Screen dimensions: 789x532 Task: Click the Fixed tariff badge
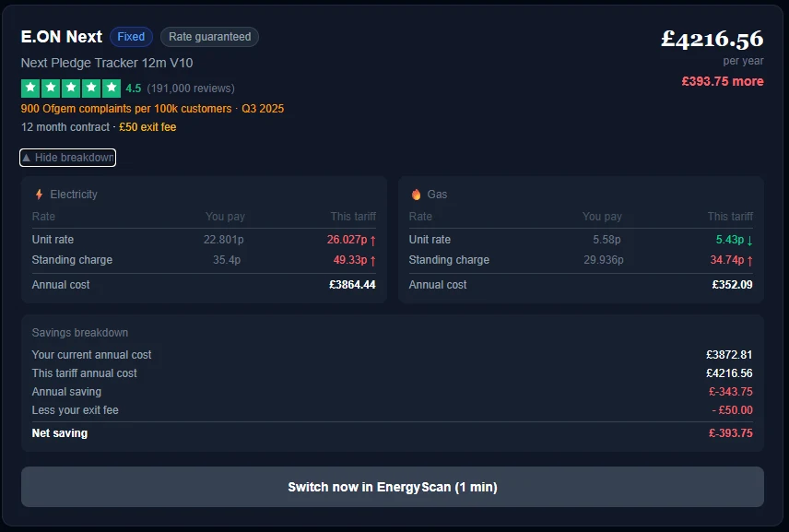(131, 37)
